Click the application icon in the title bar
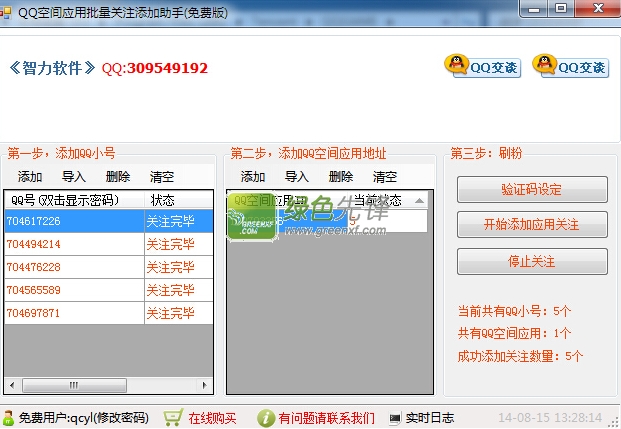621x429 pixels. pos(6,13)
